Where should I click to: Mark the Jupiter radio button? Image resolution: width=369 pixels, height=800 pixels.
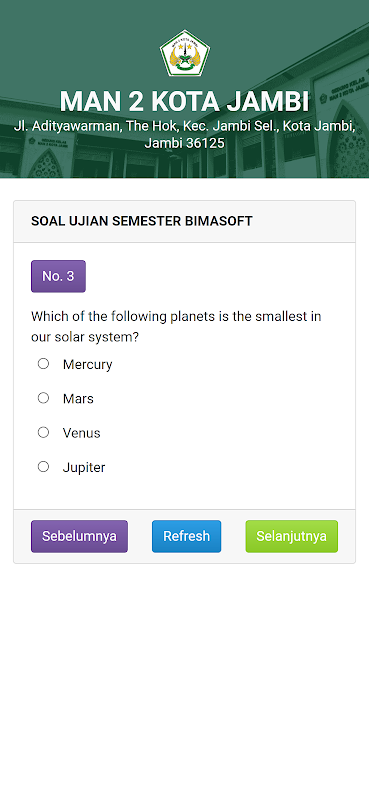[x=43, y=467]
